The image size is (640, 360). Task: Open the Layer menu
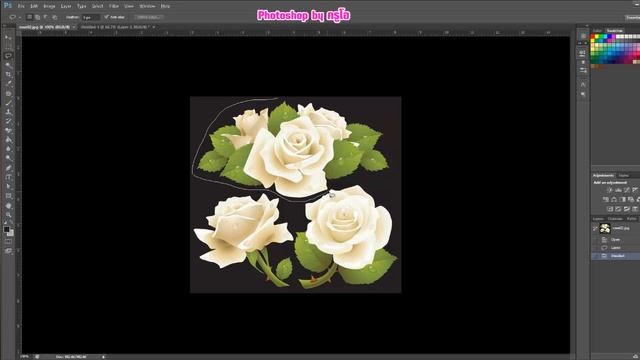pos(66,6)
